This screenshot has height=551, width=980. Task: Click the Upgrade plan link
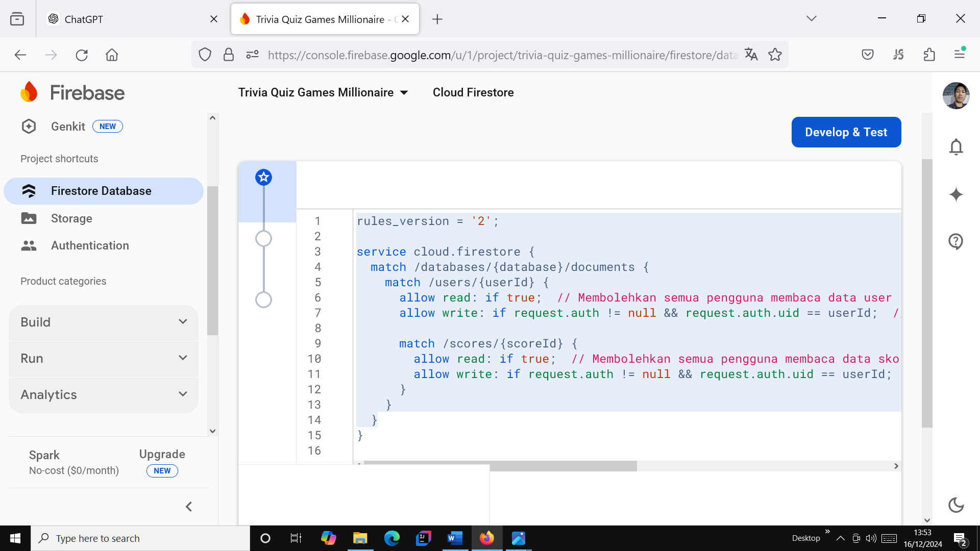click(162, 454)
